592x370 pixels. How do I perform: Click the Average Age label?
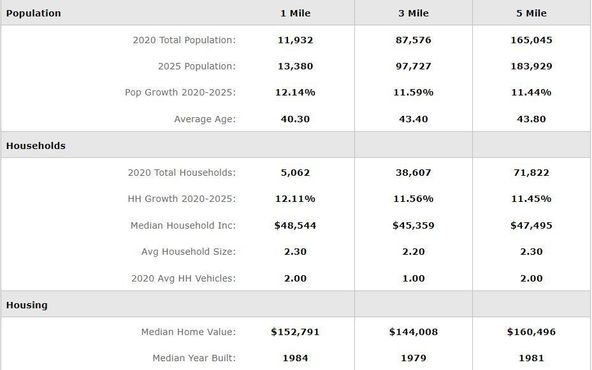click(205, 119)
